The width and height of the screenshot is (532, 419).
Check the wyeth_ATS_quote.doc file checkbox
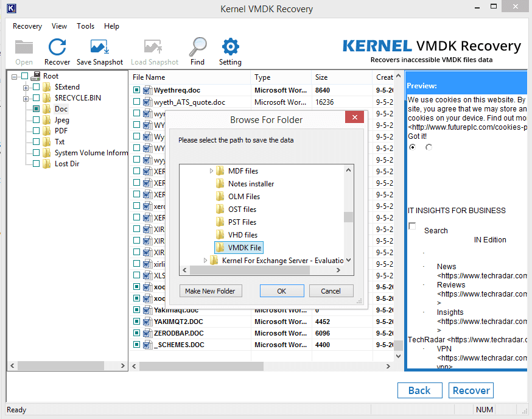[x=136, y=102]
